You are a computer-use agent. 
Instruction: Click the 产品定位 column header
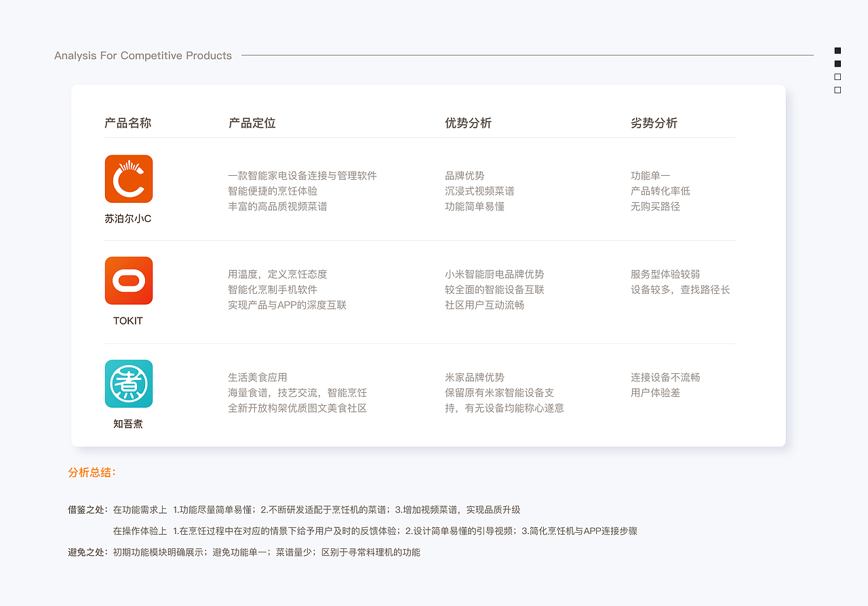[x=252, y=123]
